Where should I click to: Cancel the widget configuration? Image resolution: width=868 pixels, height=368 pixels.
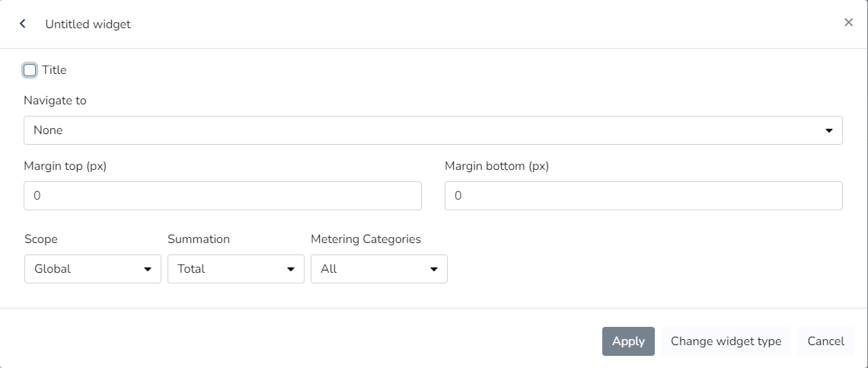click(825, 341)
